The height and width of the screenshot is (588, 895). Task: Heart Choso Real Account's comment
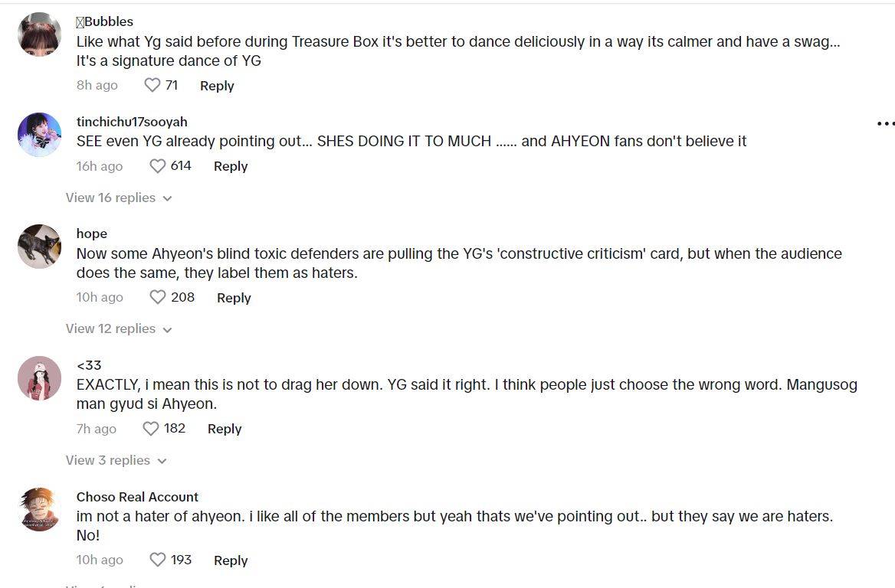(x=157, y=560)
